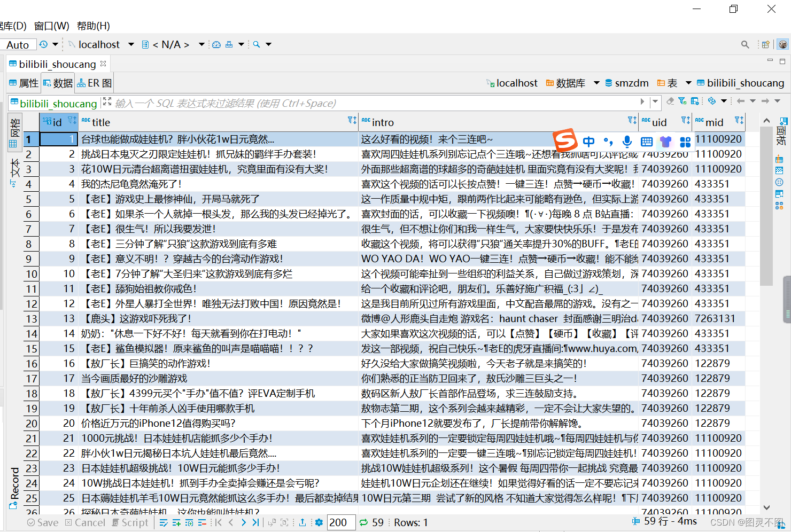Jump to first row icon
The width and height of the screenshot is (791, 532).
(218, 522)
